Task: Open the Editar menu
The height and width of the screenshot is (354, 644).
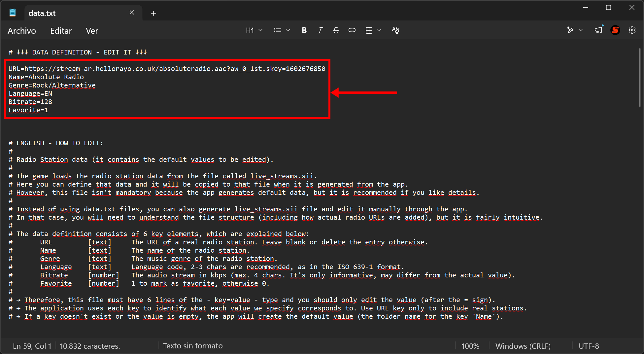Action: (x=61, y=31)
